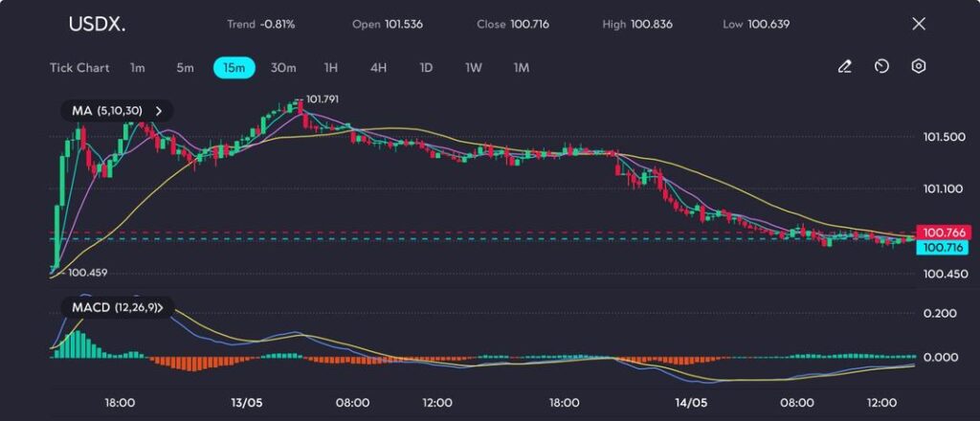Switch to 30m timeframe
The width and height of the screenshot is (980, 421).
point(283,68)
